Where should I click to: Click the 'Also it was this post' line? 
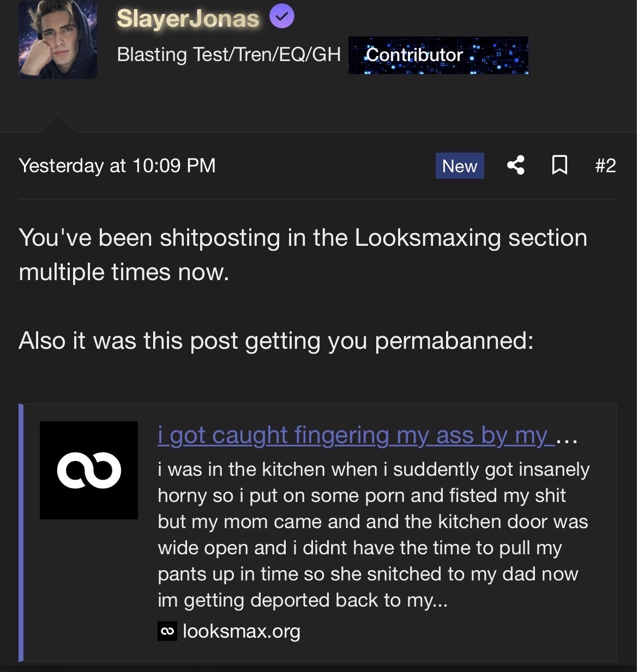click(x=276, y=341)
